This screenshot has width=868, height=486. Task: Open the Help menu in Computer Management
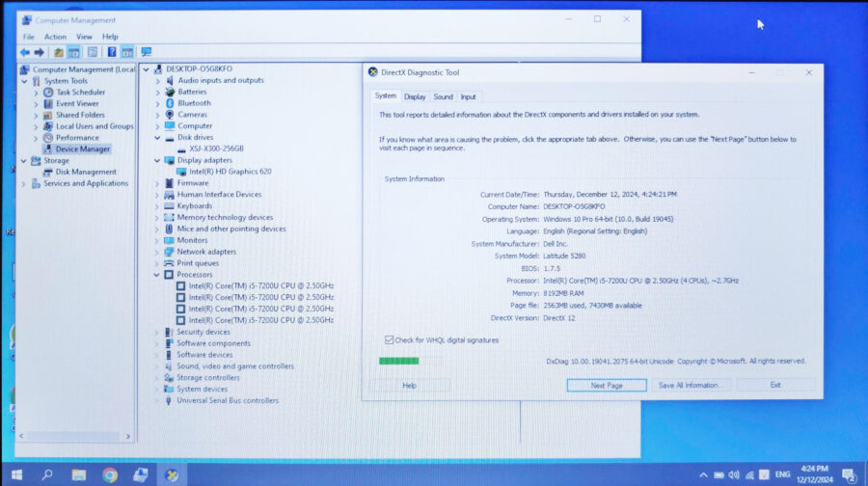110,37
